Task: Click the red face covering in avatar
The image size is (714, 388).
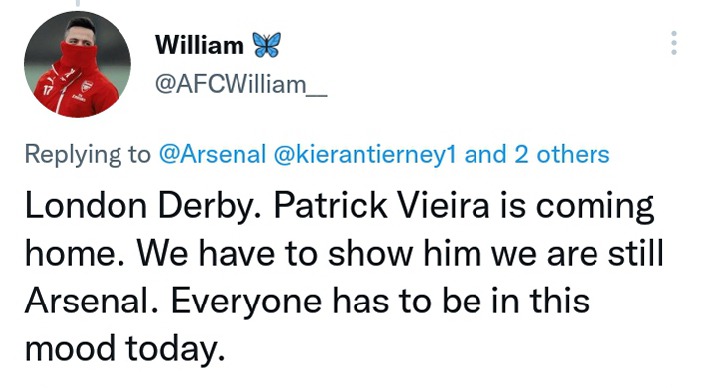Action: point(78,56)
